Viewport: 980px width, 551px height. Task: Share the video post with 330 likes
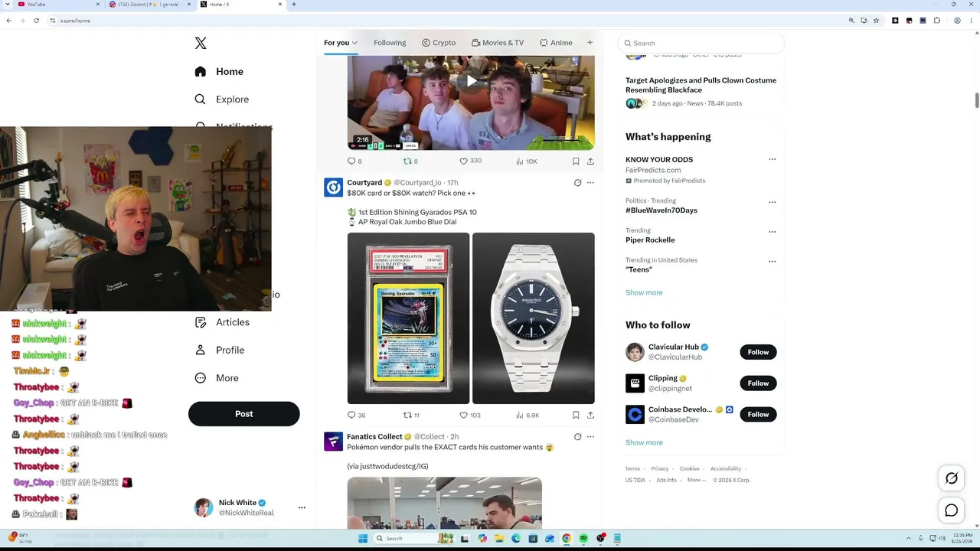590,161
